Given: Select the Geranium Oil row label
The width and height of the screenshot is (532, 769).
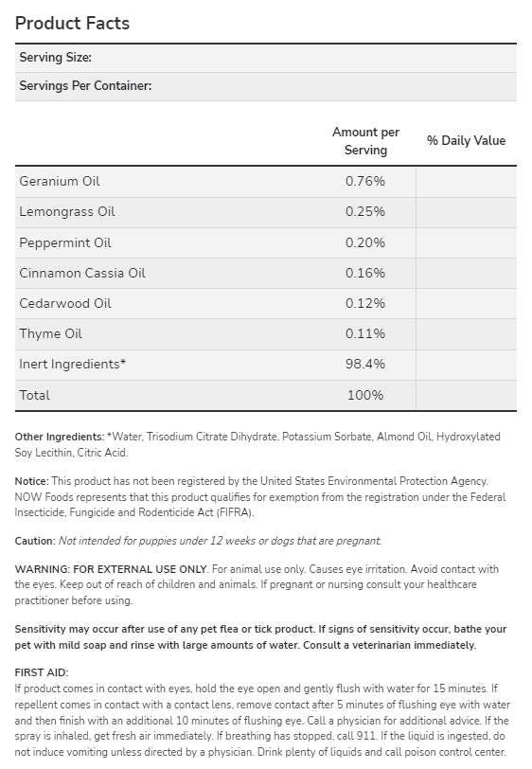Looking at the screenshot, I should click(60, 182).
